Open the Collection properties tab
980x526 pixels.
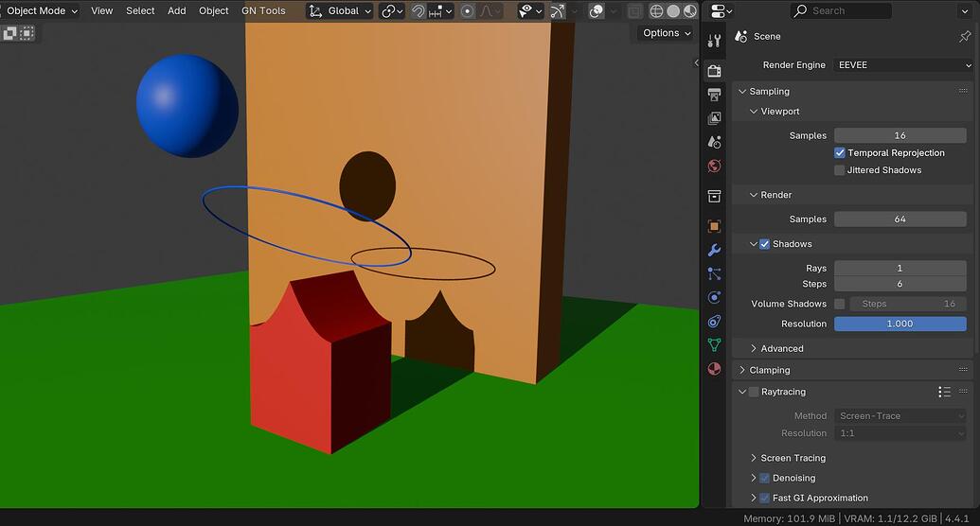click(714, 196)
